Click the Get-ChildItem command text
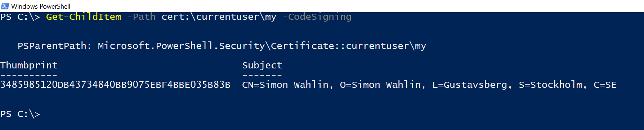 [84, 17]
